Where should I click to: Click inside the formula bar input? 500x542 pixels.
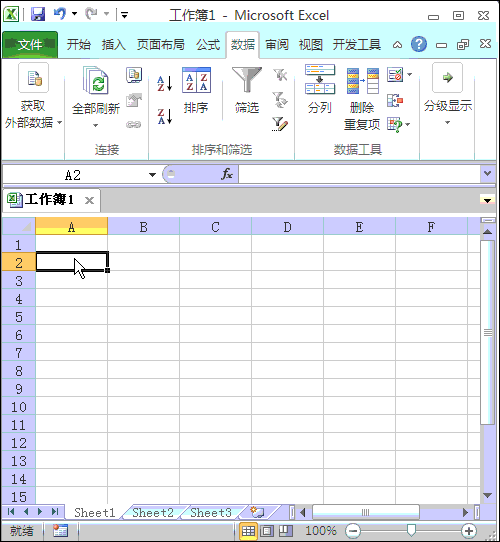[359, 174]
